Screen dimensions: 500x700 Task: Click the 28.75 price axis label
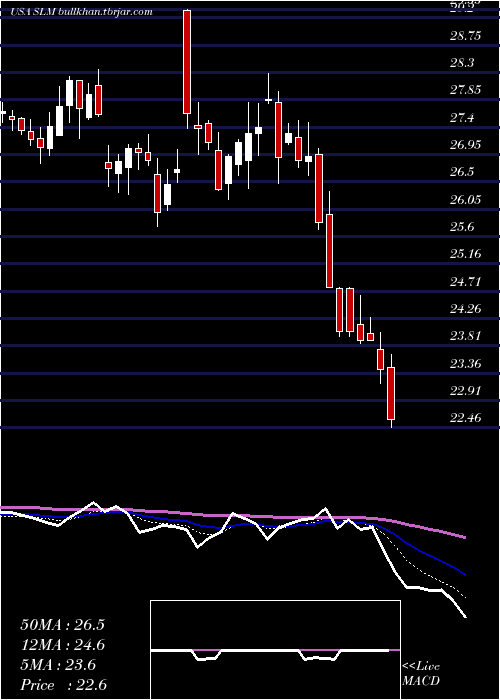click(466, 36)
